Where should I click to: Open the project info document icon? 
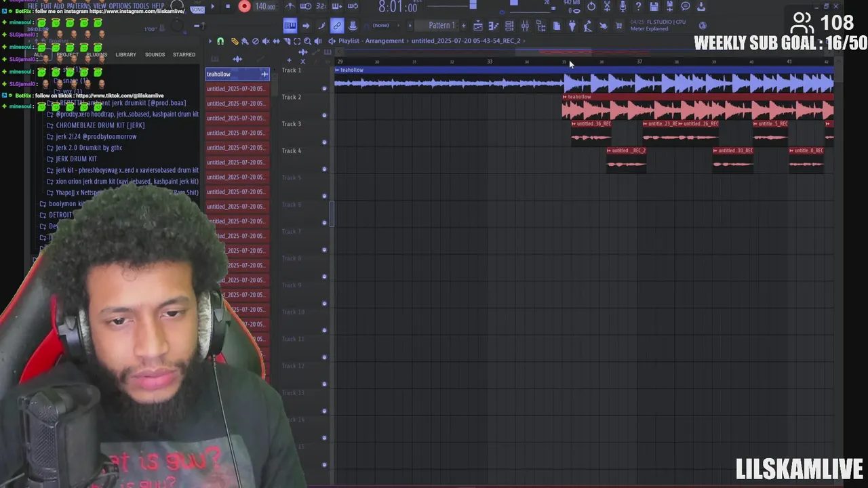pos(557,26)
